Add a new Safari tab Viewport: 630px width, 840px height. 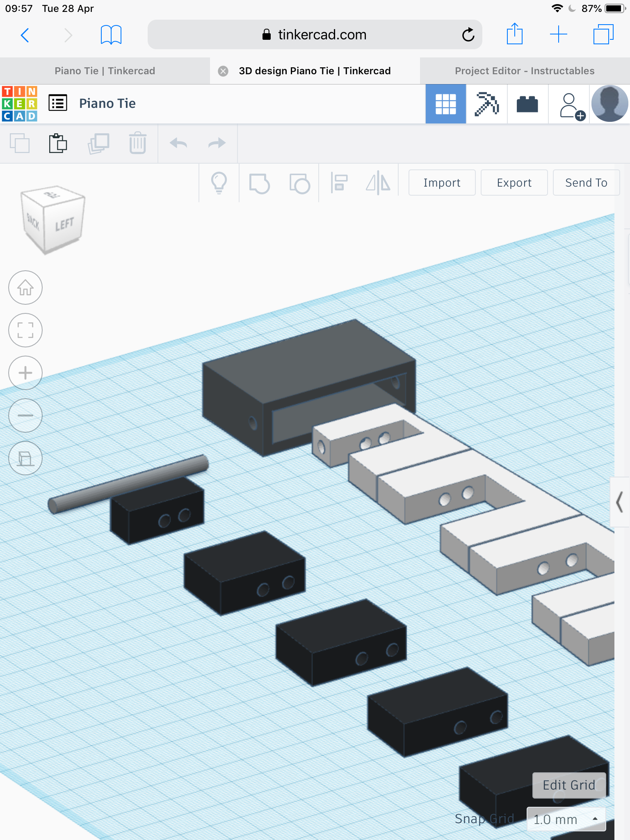point(559,34)
